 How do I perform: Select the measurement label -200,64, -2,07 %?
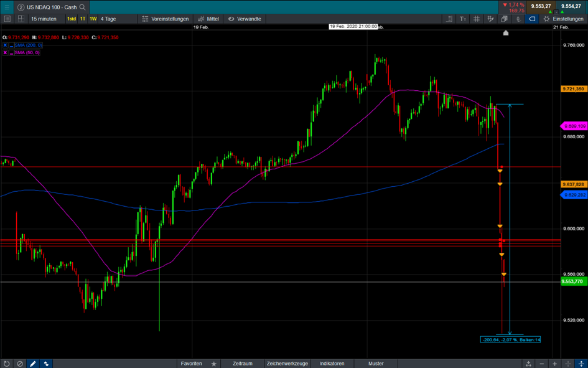[x=510, y=339]
